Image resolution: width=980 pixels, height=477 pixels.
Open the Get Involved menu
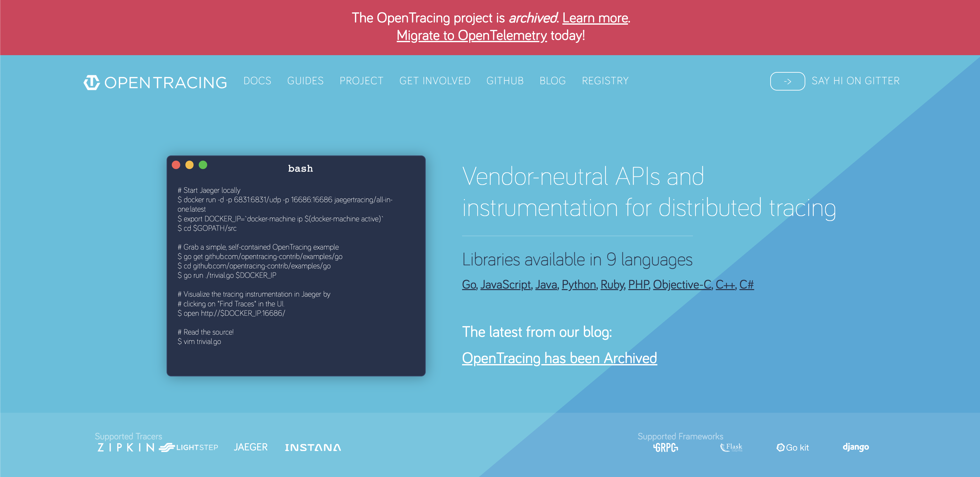434,81
